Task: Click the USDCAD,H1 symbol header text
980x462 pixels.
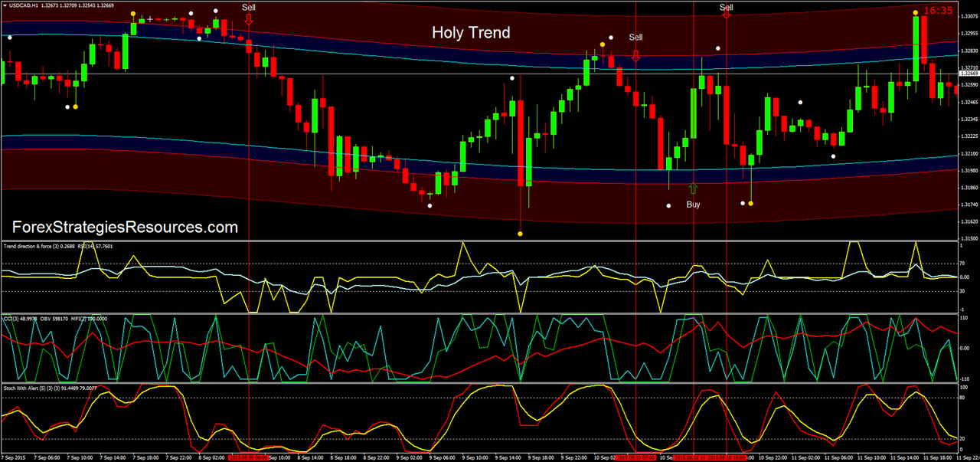Action: pos(24,5)
